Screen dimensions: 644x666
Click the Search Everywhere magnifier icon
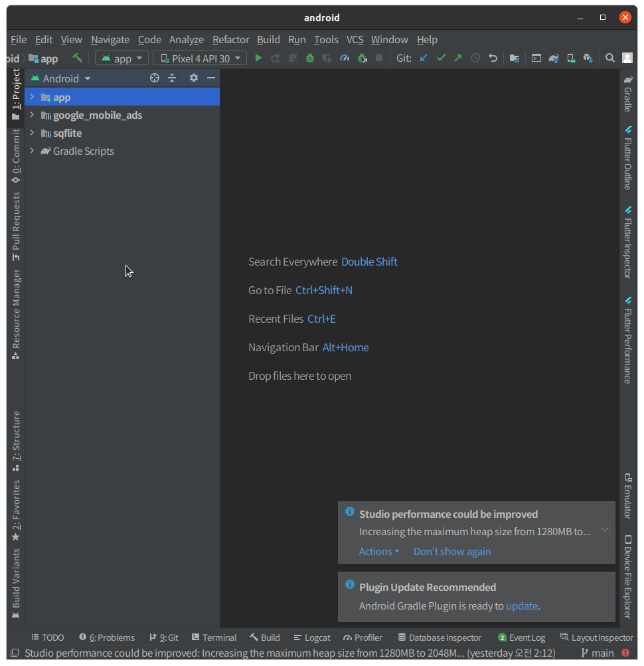tap(610, 58)
